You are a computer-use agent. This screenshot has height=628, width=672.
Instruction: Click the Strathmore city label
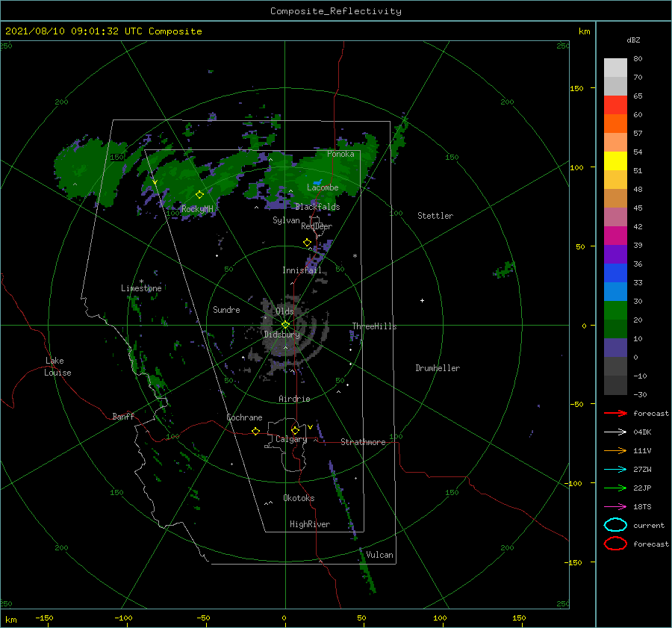pyautogui.click(x=363, y=442)
